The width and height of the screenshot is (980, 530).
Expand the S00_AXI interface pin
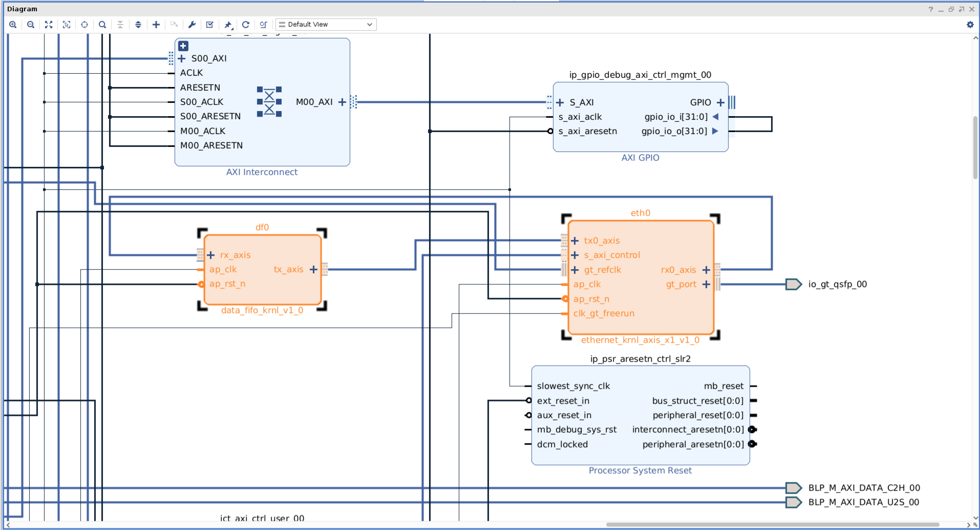(182, 58)
